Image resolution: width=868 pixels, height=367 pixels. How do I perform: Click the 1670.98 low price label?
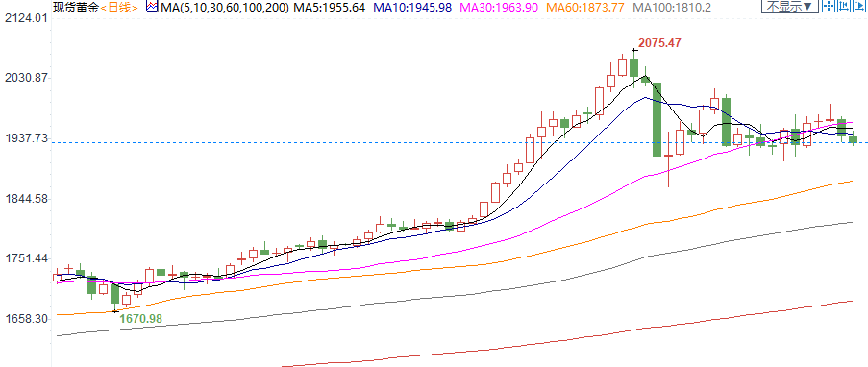point(140,318)
